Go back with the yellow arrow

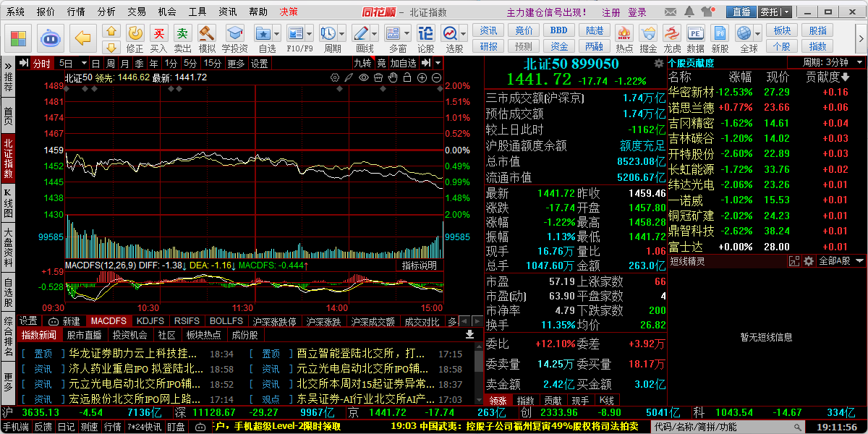tap(85, 38)
